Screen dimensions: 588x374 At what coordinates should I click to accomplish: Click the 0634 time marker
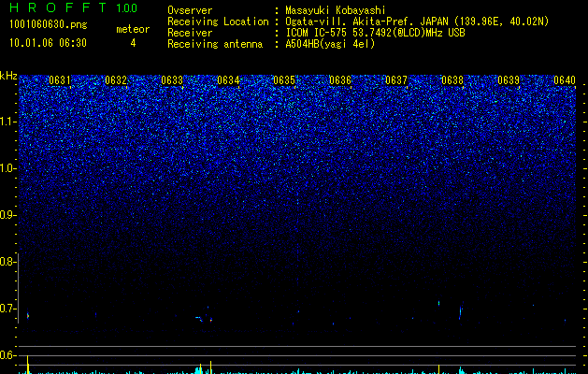228,80
